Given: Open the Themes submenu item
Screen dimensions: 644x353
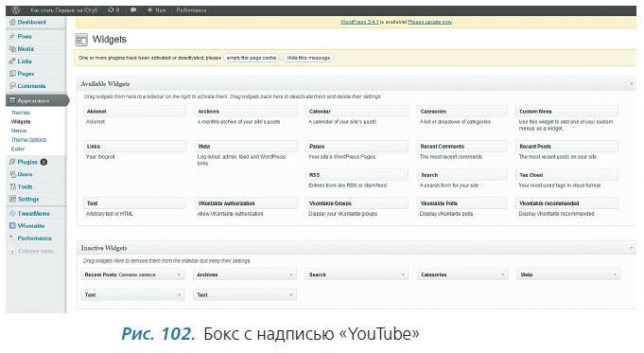Looking at the screenshot, I should tap(21, 113).
